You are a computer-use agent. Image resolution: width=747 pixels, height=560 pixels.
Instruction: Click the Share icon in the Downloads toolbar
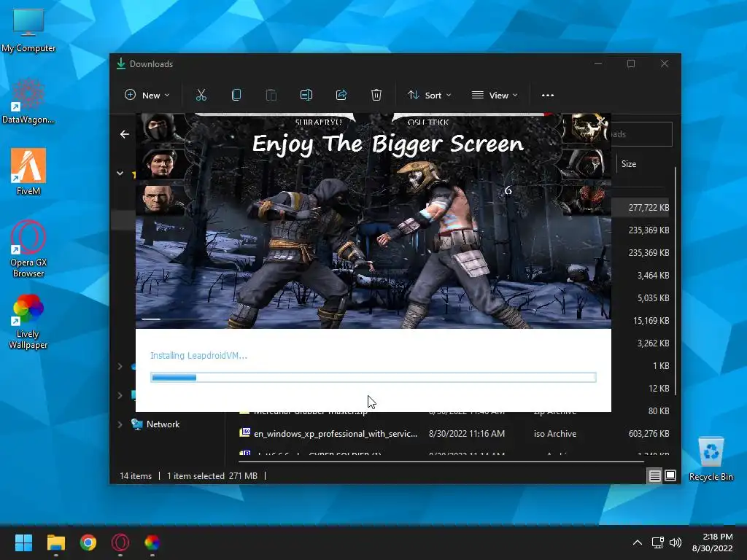[x=341, y=96]
